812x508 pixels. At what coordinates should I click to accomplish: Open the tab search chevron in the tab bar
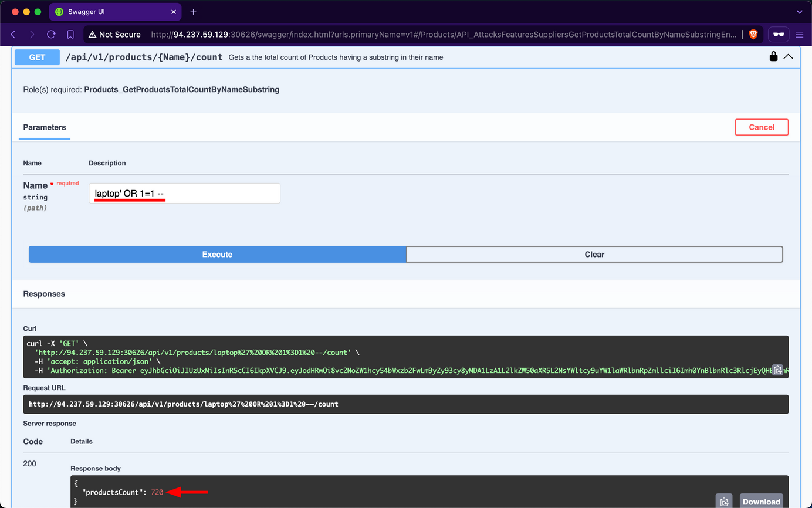(x=800, y=11)
